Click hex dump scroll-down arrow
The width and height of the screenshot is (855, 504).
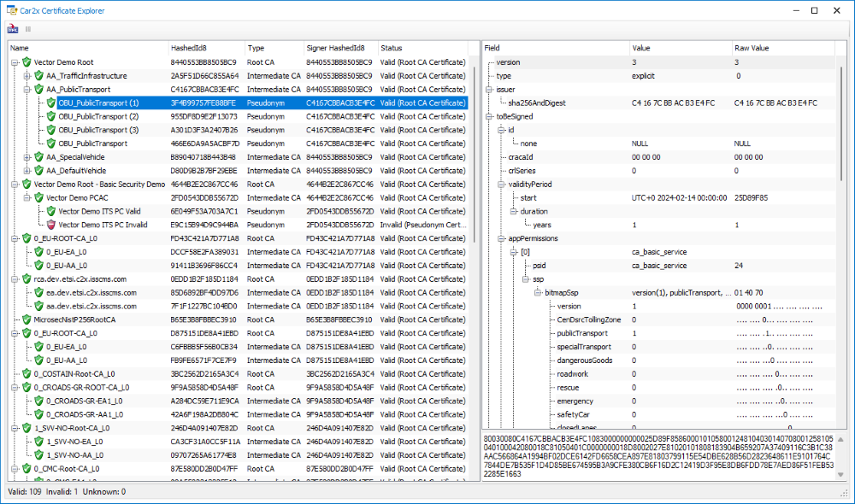[x=840, y=475]
